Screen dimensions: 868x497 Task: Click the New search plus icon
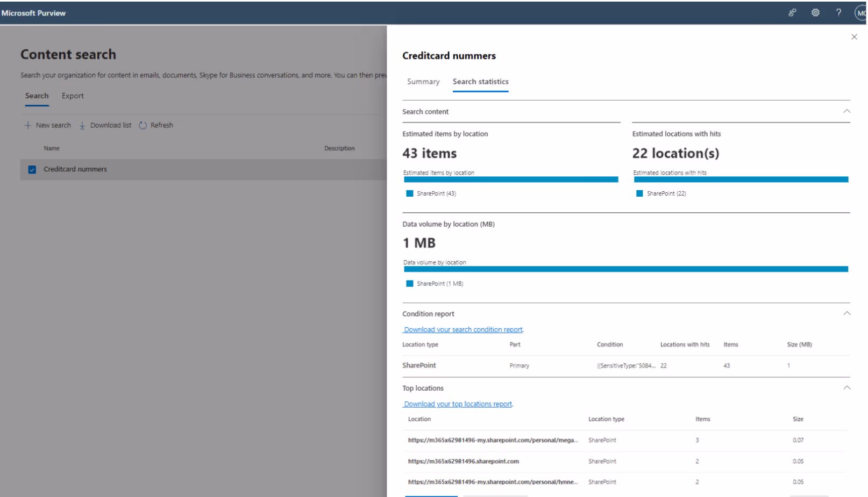click(28, 125)
